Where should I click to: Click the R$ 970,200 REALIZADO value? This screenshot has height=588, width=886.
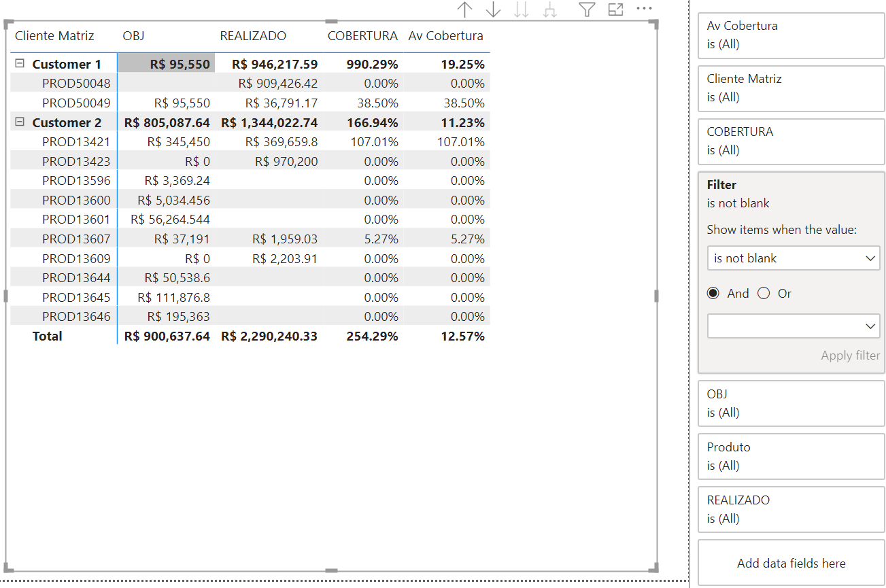coord(286,162)
